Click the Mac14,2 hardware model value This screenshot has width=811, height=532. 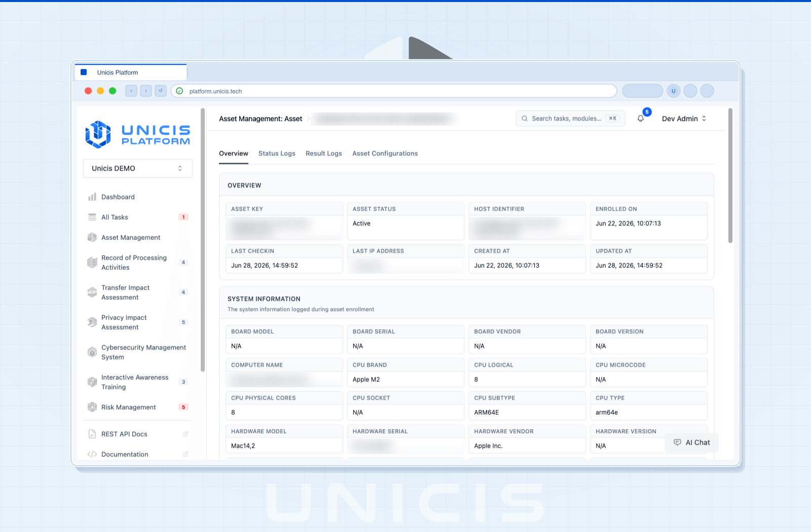point(243,446)
